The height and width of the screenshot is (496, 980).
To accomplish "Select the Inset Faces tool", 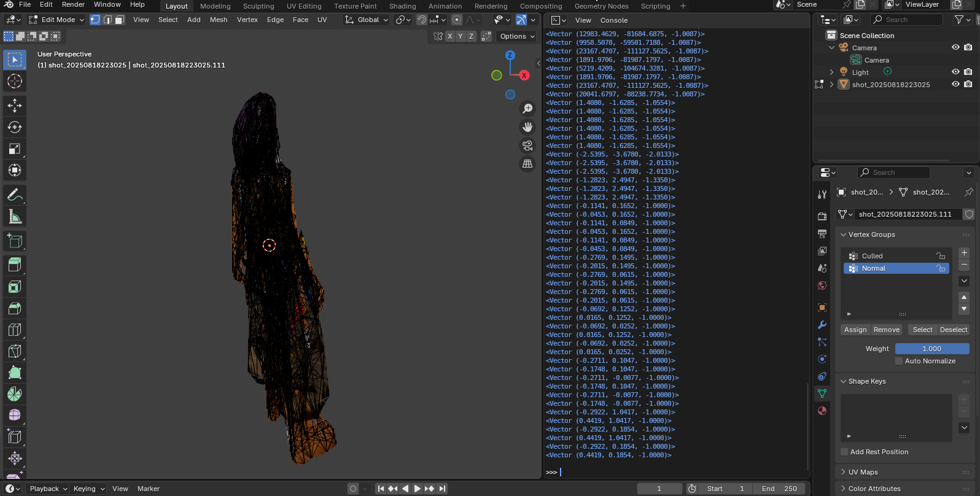I will 15,287.
